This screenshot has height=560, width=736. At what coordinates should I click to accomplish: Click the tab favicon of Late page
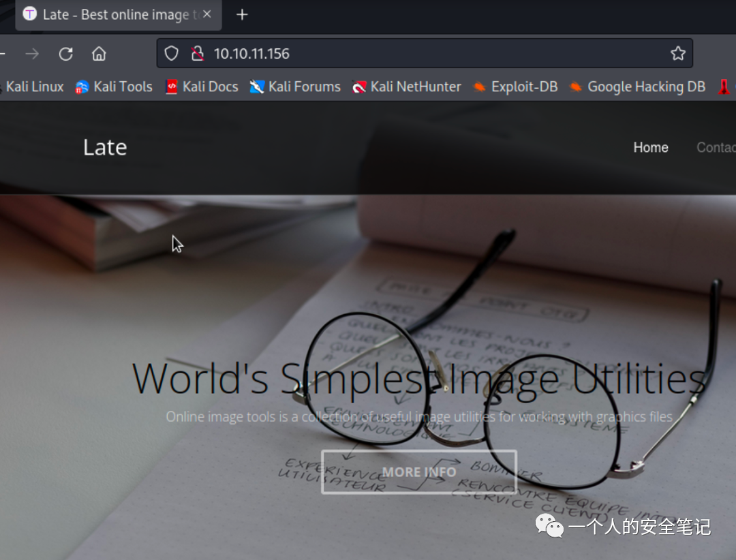click(x=29, y=14)
